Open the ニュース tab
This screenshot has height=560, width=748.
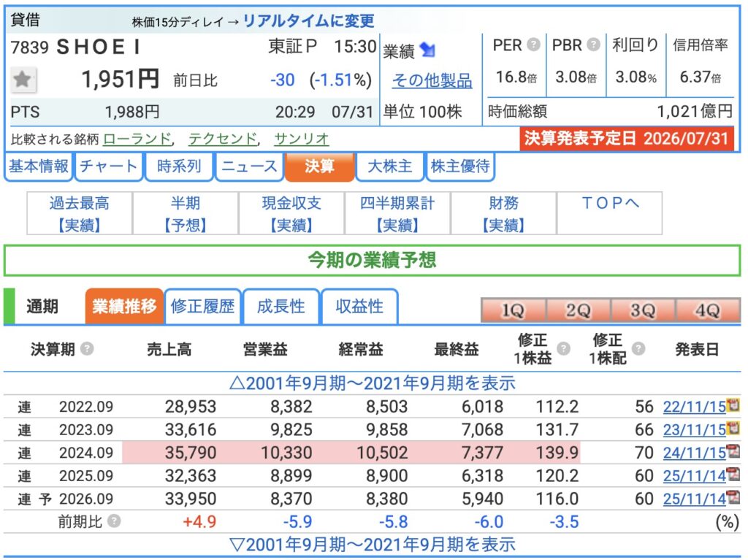coord(250,166)
